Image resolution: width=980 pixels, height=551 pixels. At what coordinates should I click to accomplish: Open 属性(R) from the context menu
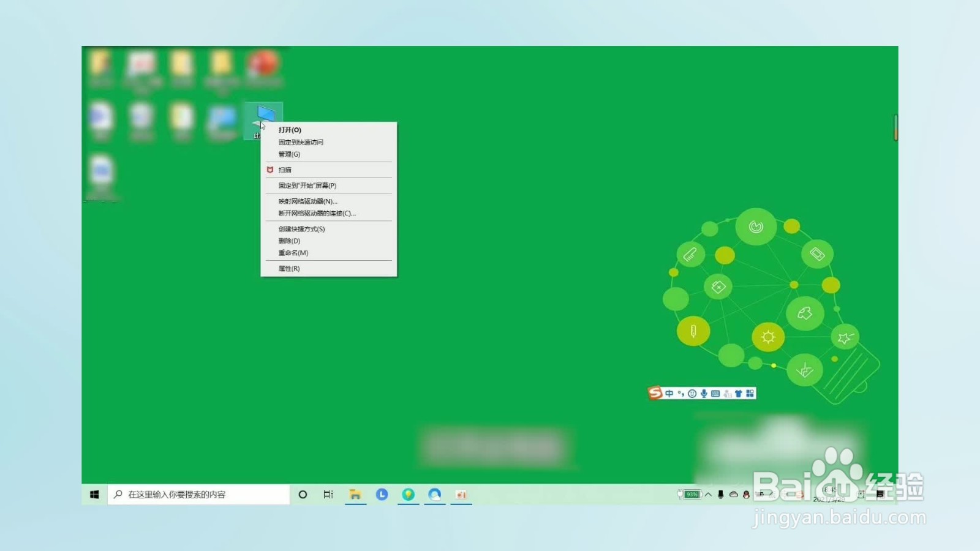pyautogui.click(x=328, y=269)
